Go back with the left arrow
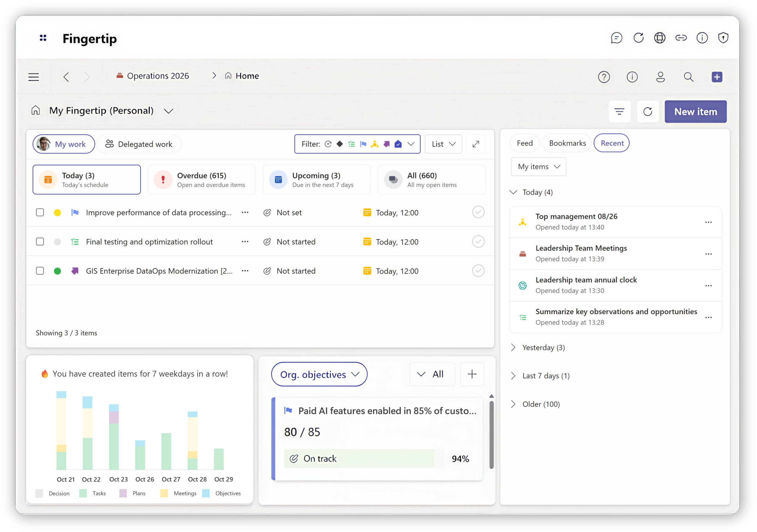 pos(66,77)
